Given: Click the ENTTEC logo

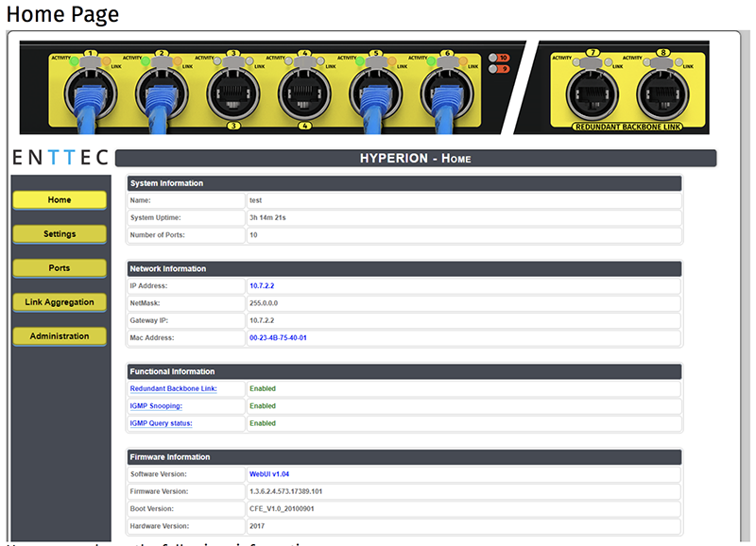Looking at the screenshot, I should (60, 158).
